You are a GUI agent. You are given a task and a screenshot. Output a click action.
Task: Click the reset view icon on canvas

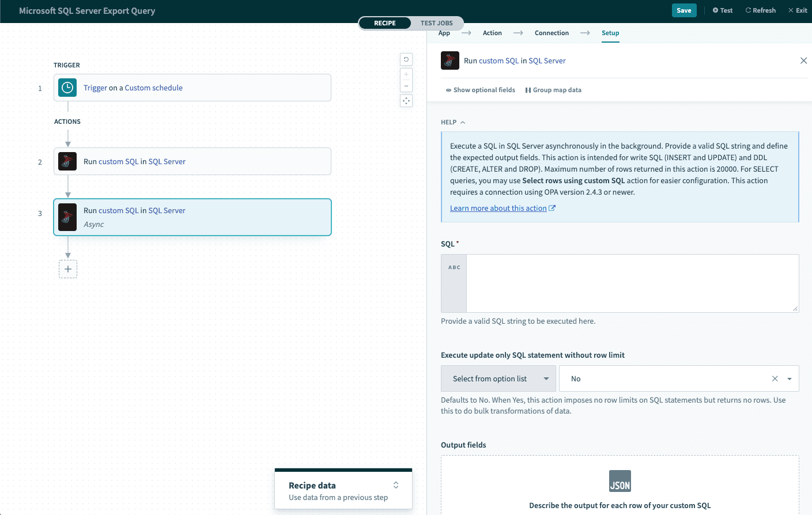406,59
